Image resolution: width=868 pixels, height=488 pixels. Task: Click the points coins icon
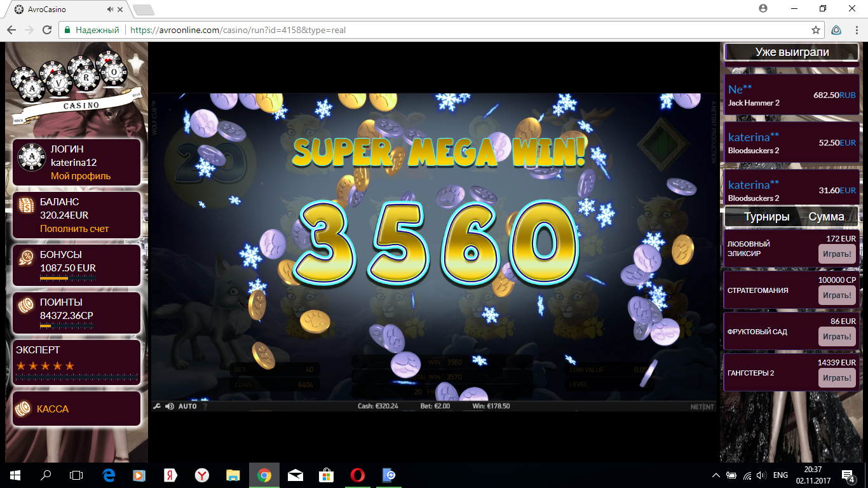pos(26,306)
